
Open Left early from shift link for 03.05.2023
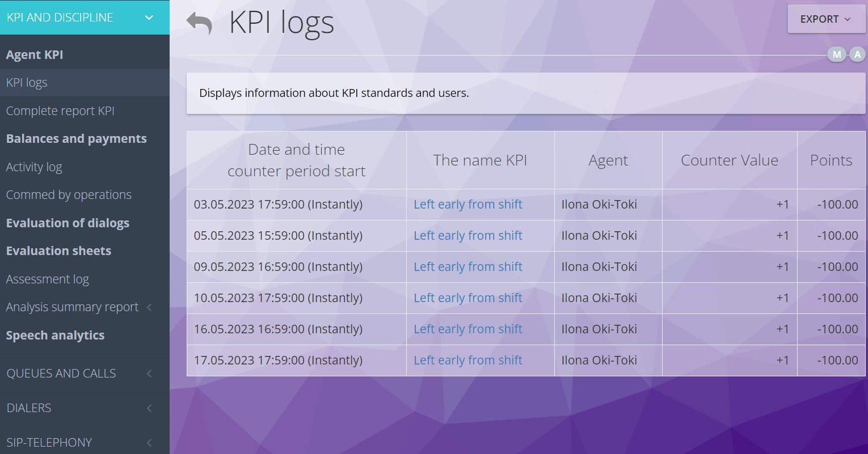468,205
